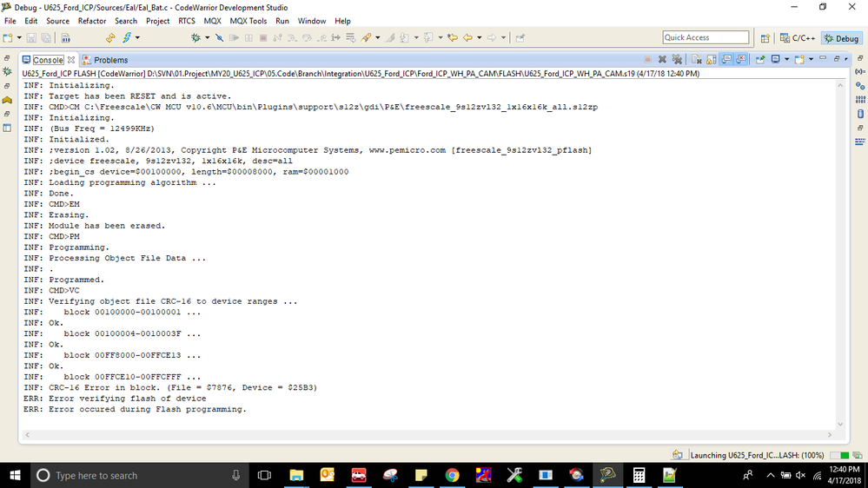Click the Resume toolbar icon

(x=235, y=37)
